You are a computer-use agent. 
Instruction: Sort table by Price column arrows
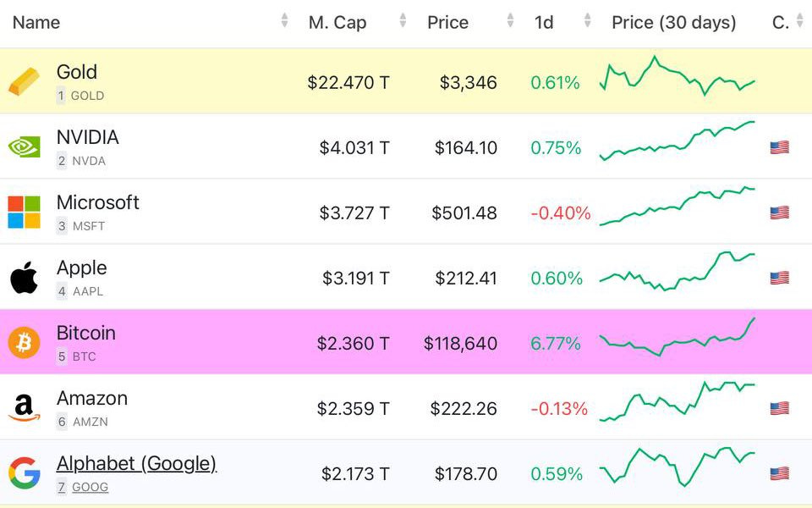coord(511,20)
